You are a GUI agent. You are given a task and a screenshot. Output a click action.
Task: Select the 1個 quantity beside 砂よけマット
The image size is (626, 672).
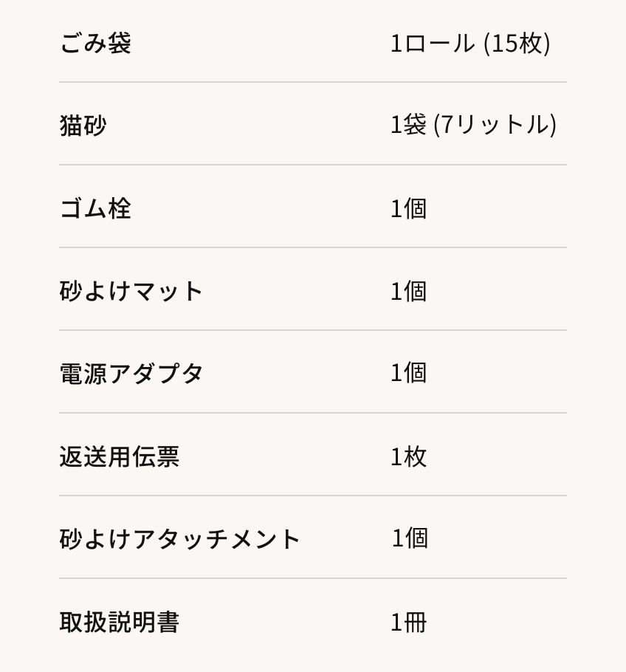coord(408,291)
